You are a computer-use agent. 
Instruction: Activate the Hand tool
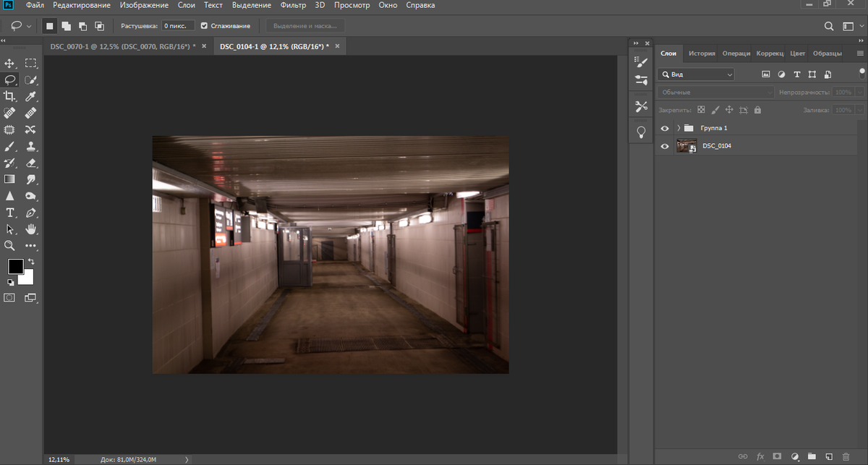[x=30, y=229]
